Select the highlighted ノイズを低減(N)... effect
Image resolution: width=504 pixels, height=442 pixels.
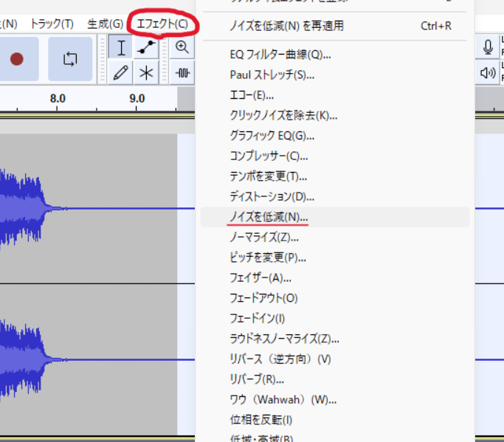click(334, 217)
